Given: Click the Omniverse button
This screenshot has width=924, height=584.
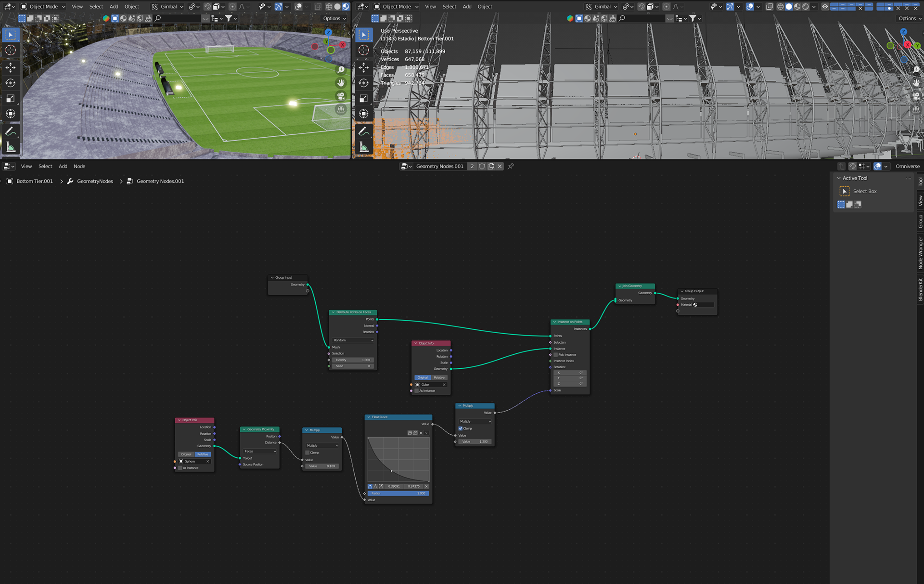Looking at the screenshot, I should coord(907,166).
